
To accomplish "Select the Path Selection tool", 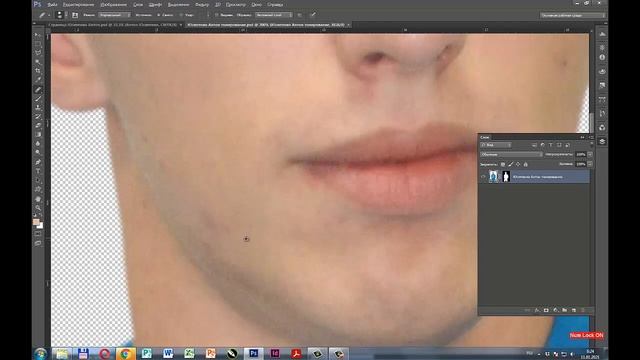I will (38, 180).
